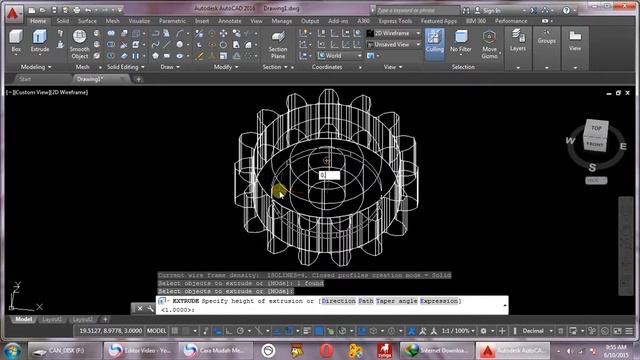Open the Home ribbon tab
The width and height of the screenshot is (640, 360).
(x=38, y=21)
